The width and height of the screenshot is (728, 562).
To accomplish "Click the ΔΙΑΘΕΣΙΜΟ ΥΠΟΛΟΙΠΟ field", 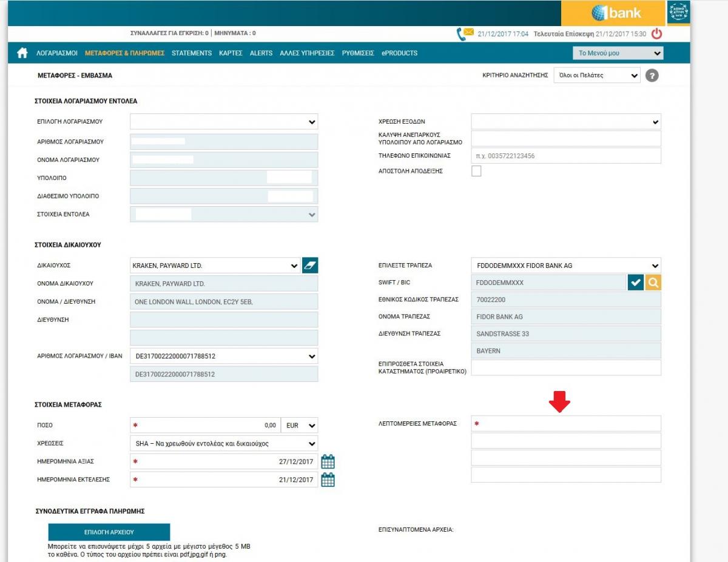I will [x=224, y=196].
